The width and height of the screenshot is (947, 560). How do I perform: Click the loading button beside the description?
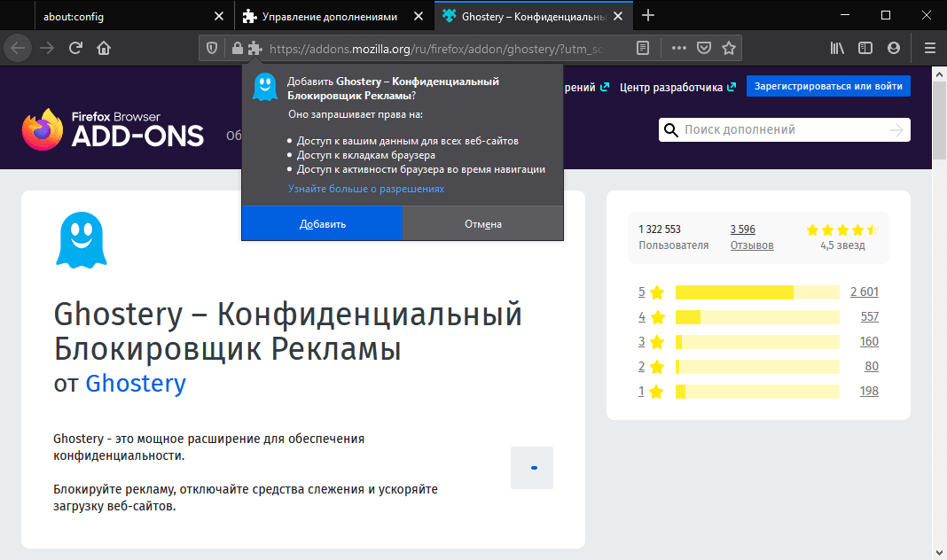click(x=532, y=468)
